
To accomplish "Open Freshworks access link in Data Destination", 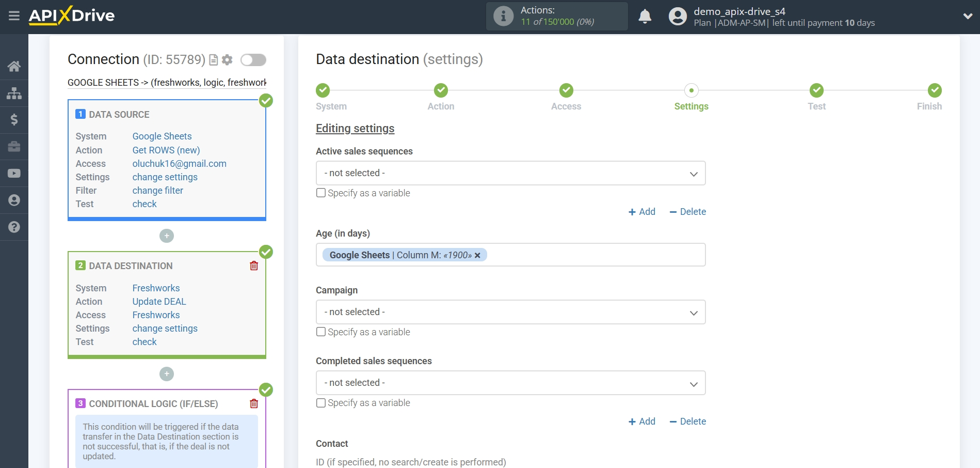I will 156,315.
